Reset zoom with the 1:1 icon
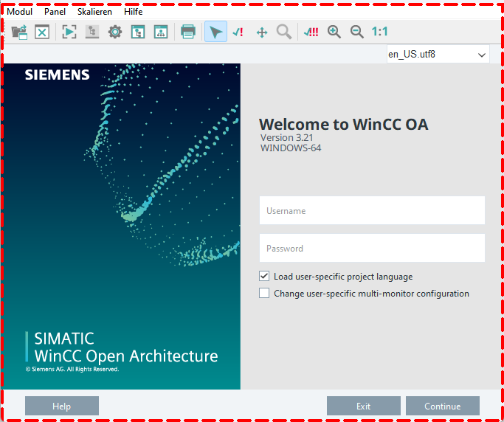This screenshot has height=422, width=504. [379, 32]
